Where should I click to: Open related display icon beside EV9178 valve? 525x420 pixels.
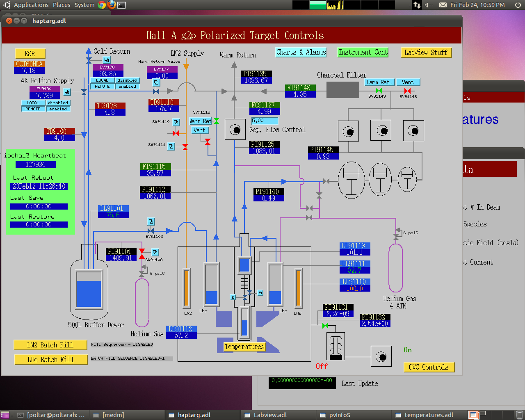pyautogui.click(x=107, y=60)
